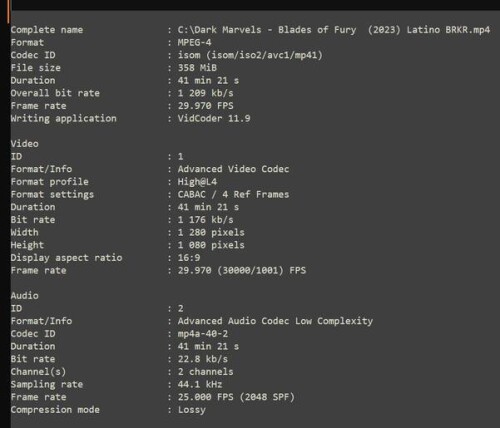Select the Display aspect ratio 16:9 value
Viewport: 500px width, 428px height.
189,258
